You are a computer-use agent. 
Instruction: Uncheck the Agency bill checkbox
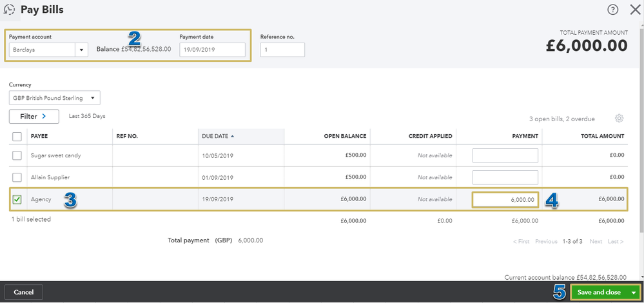point(17,200)
